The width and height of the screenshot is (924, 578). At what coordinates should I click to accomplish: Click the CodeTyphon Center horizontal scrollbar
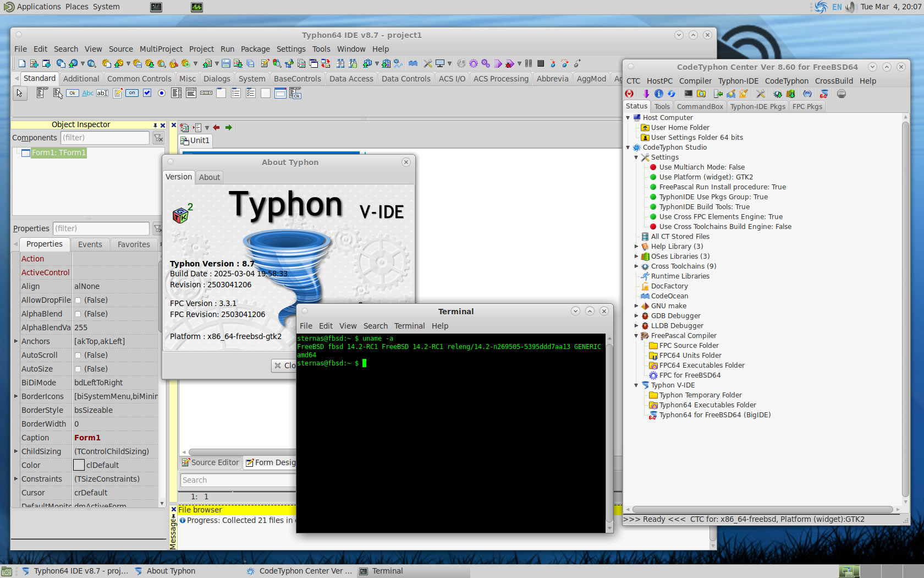point(762,510)
